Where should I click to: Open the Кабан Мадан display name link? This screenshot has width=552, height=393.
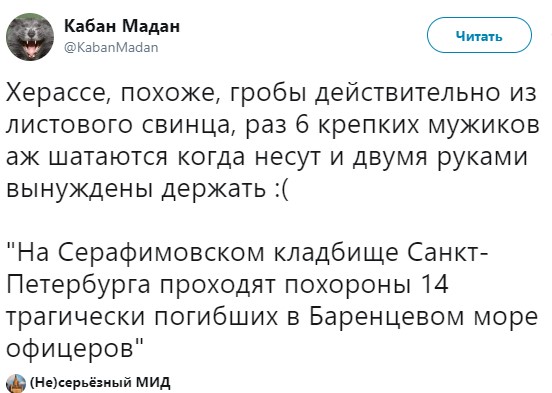[122, 26]
